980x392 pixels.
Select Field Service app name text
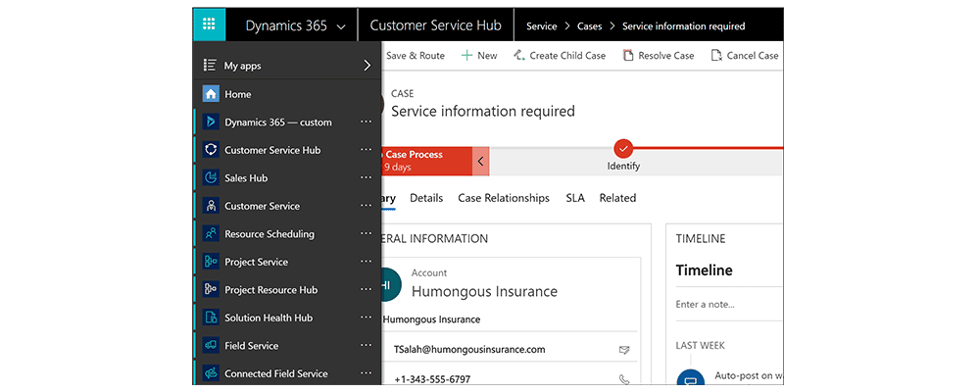tap(251, 346)
